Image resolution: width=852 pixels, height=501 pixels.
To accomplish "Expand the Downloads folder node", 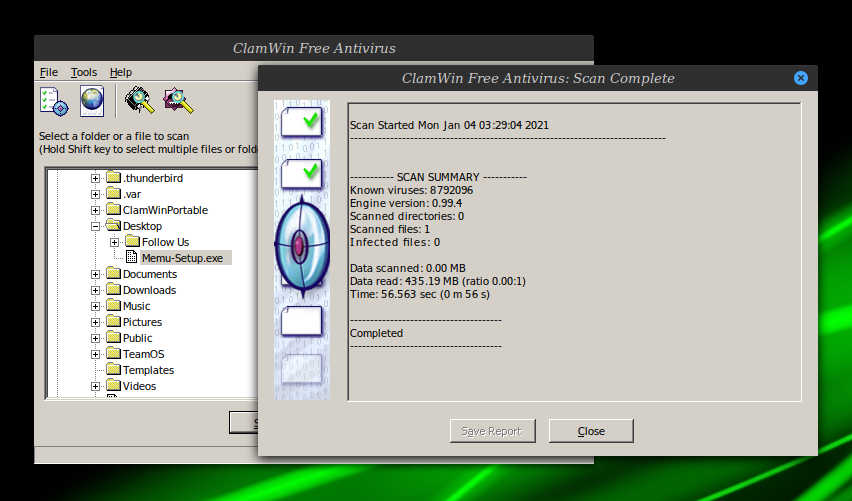I will click(95, 290).
